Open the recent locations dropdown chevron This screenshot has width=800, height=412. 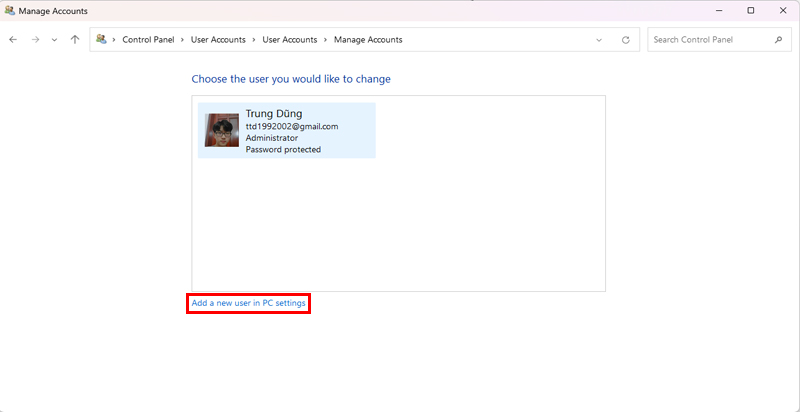[x=54, y=40]
